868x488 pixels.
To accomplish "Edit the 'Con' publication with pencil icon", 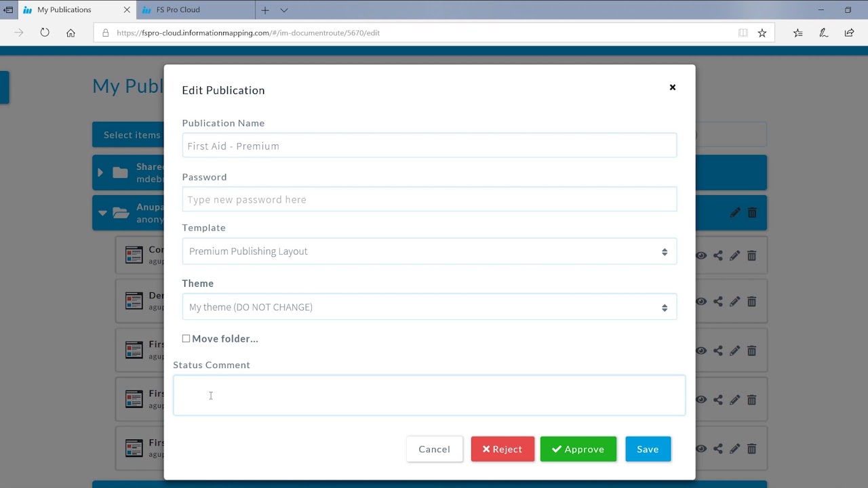I will [734, 256].
